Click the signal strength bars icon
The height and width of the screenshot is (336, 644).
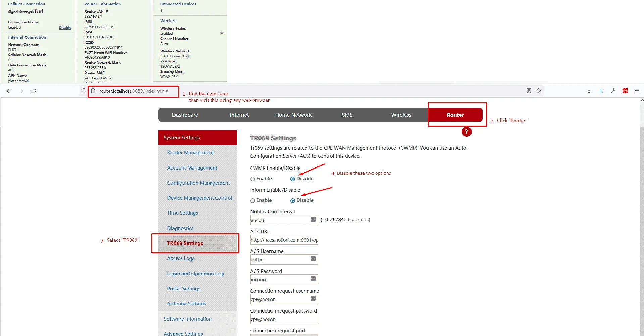39,11
